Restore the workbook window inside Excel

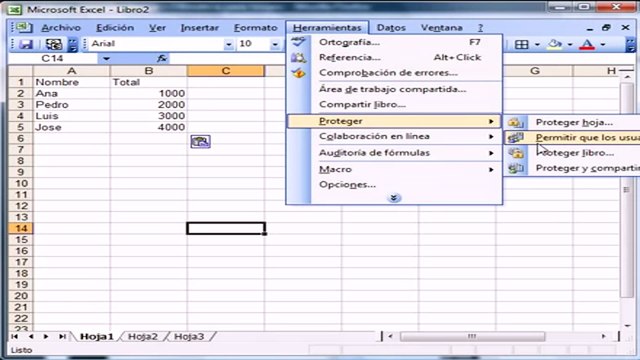click(607, 27)
